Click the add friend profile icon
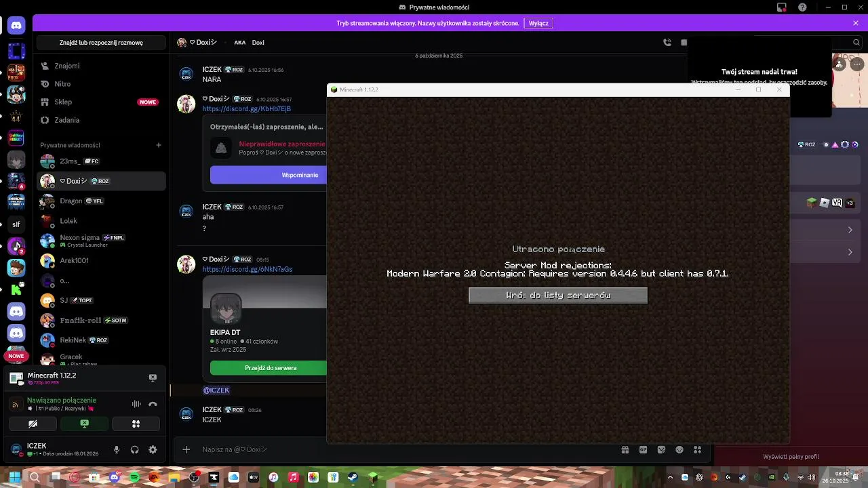This screenshot has width=868, height=488. click(840, 64)
